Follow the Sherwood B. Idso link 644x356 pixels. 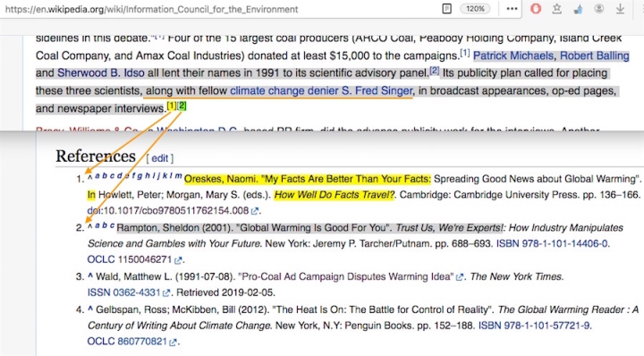coord(100,73)
